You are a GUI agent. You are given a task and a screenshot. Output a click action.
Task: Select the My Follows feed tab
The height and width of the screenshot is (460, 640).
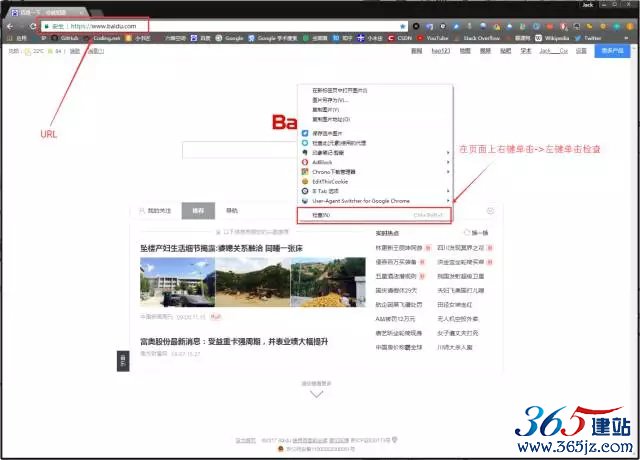(155, 211)
